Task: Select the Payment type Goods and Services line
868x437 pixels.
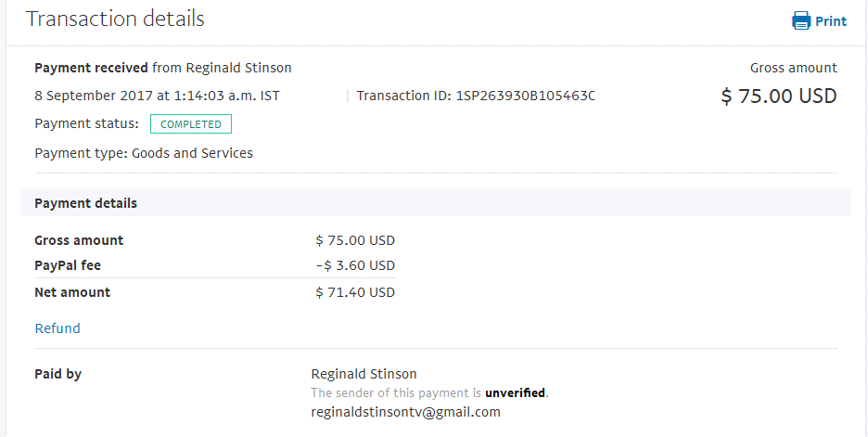Action: point(144,153)
